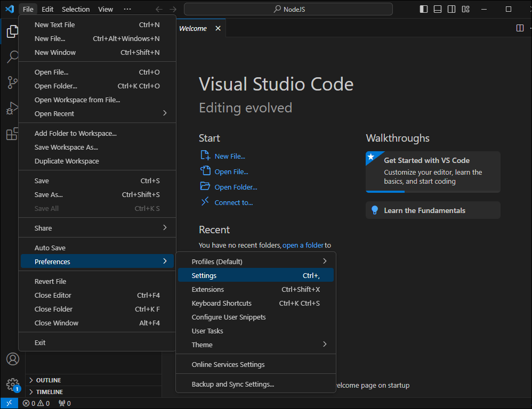Click the go forward arrow
The width and height of the screenshot is (532, 409).
coord(173,9)
